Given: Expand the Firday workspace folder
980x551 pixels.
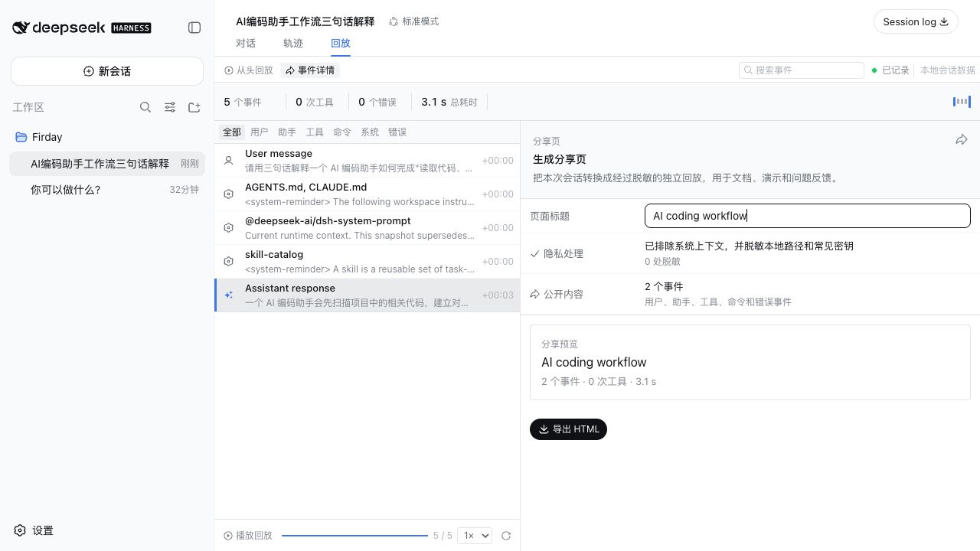Looking at the screenshot, I should pos(107,137).
